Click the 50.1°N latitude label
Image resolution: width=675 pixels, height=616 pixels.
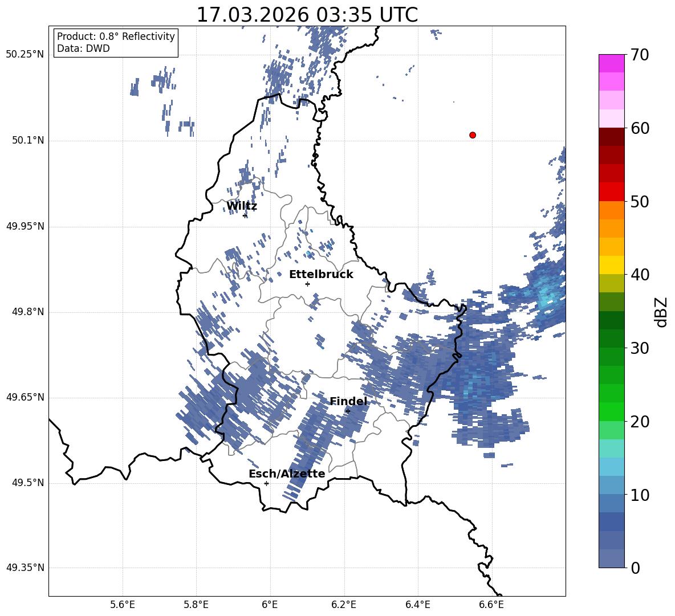[x=28, y=140]
